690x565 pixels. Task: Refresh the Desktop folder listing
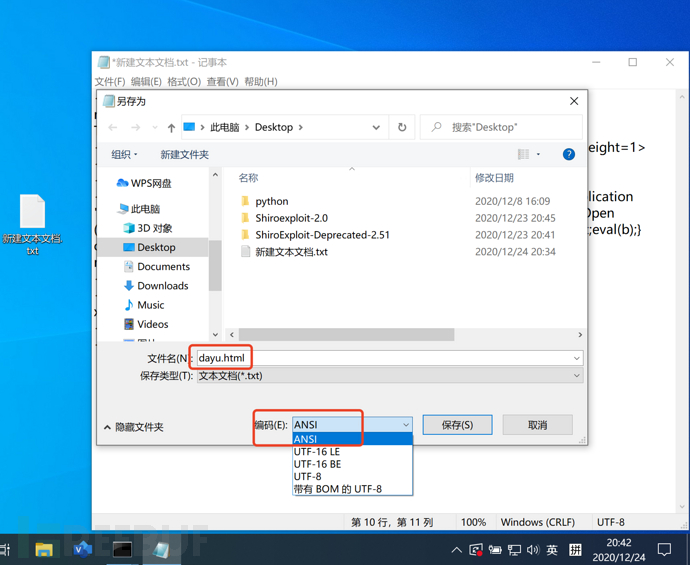pos(402,127)
